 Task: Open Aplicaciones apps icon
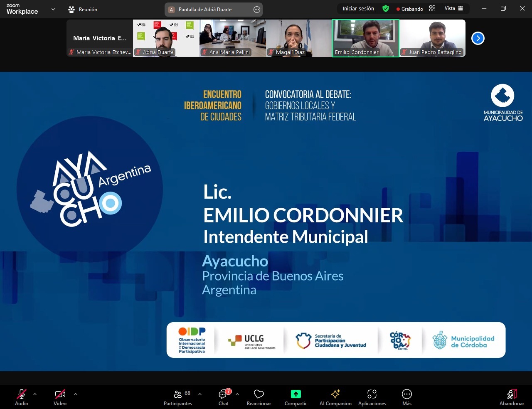(372, 394)
